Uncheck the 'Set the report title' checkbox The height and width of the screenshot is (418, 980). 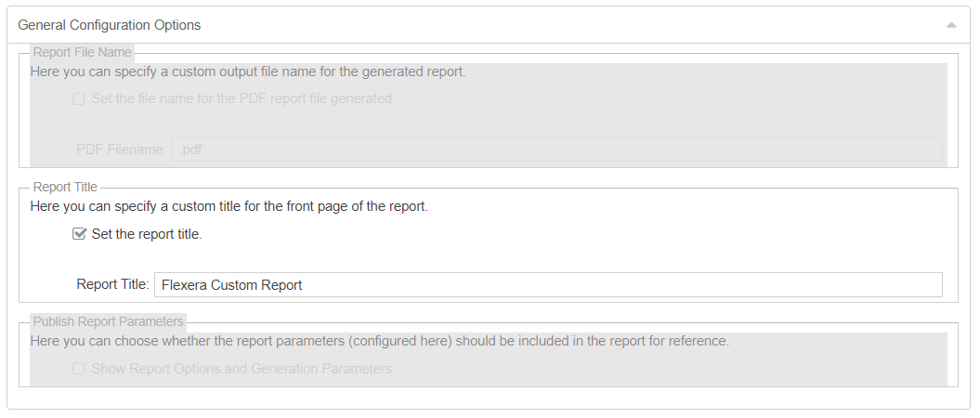coord(79,234)
